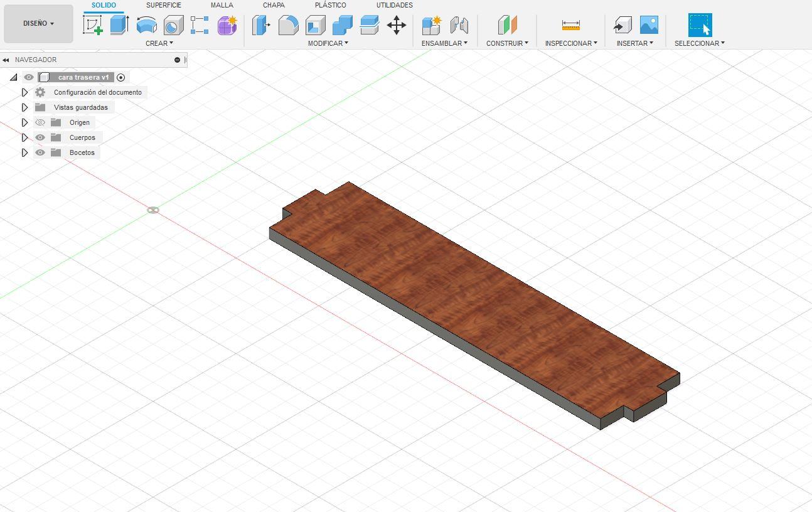Select the cara trasera v1 component label
Image resolution: width=812 pixels, height=512 pixels.
83,77
